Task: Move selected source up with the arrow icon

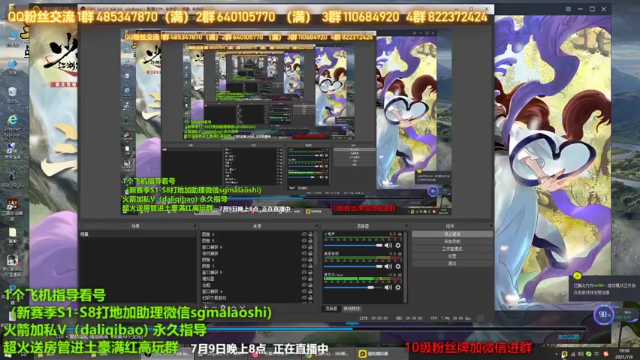Action: pos(234,308)
